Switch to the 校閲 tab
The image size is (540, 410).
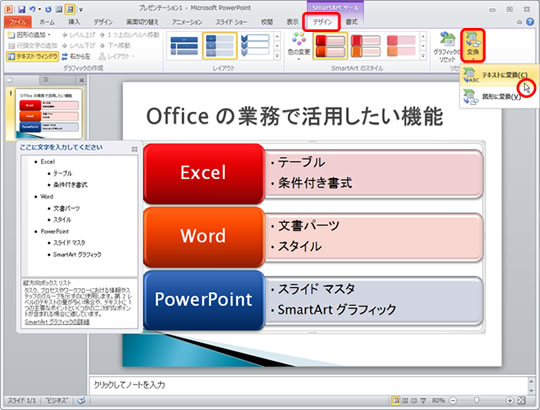click(x=267, y=22)
